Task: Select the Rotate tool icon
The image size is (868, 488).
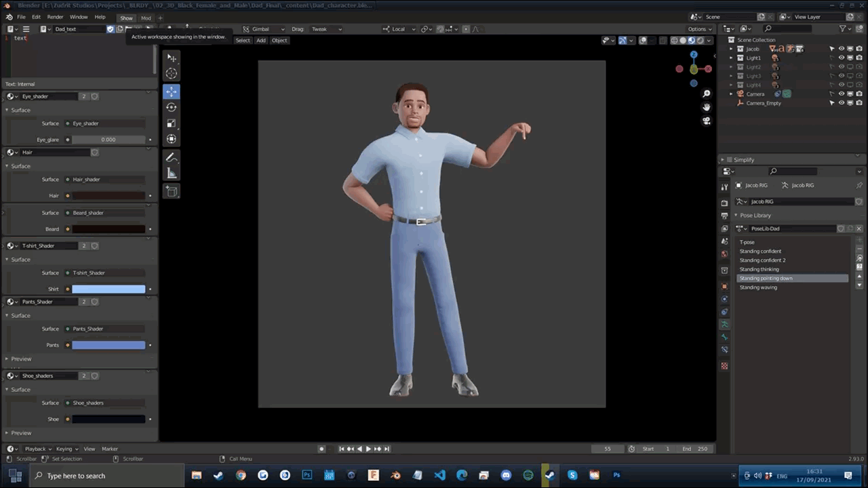Action: [172, 107]
